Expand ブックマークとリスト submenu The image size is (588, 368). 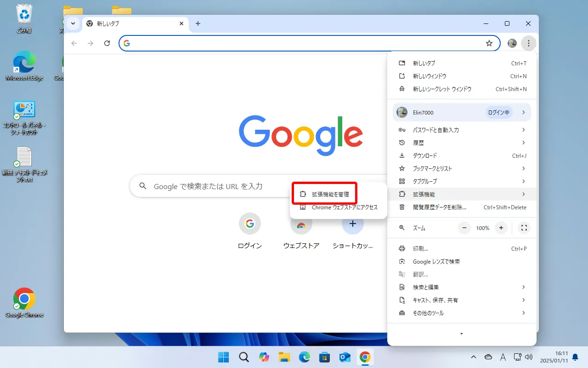click(x=462, y=168)
